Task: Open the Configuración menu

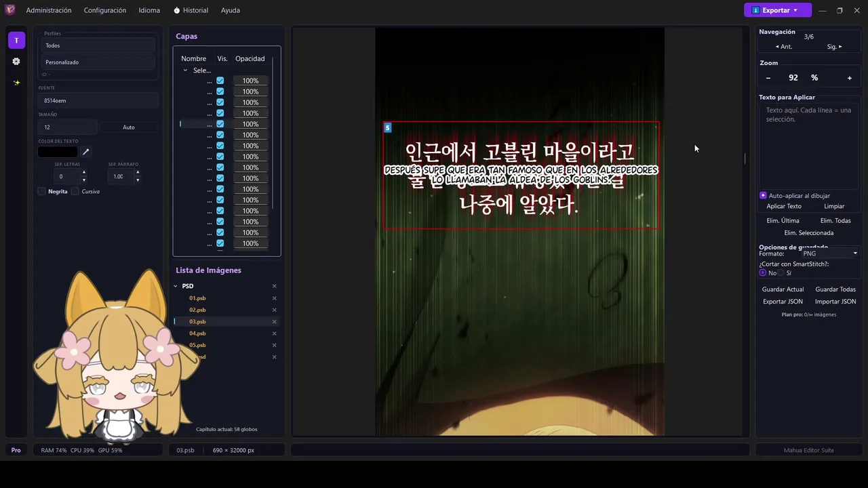Action: (105, 10)
